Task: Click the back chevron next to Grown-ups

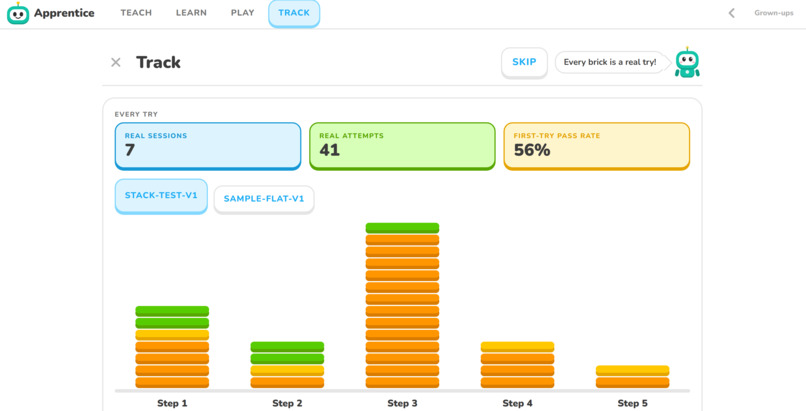Action: [731, 13]
